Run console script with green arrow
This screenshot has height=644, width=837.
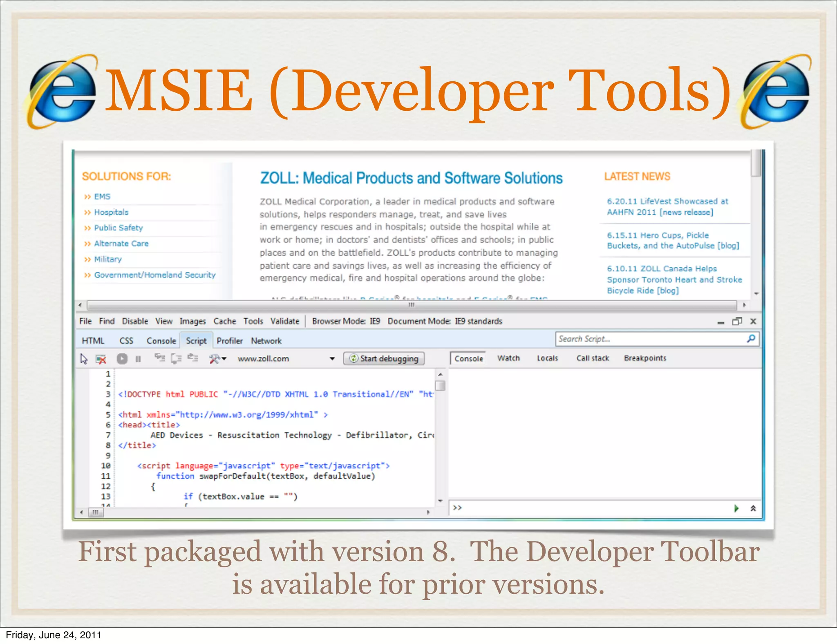pos(736,508)
